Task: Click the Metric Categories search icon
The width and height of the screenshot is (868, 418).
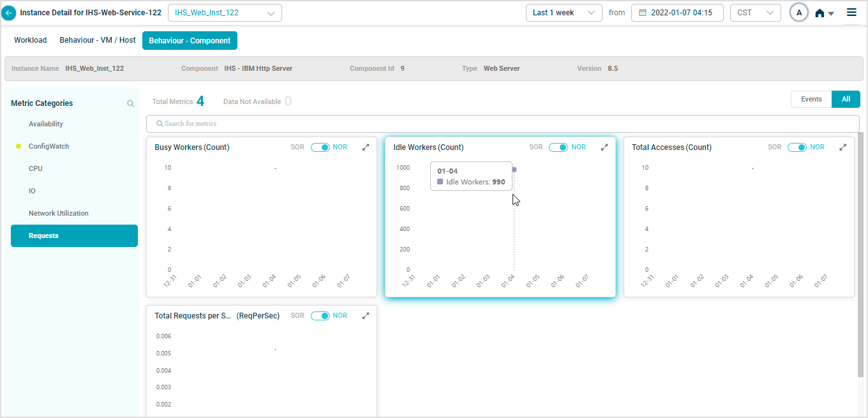Action: point(130,103)
